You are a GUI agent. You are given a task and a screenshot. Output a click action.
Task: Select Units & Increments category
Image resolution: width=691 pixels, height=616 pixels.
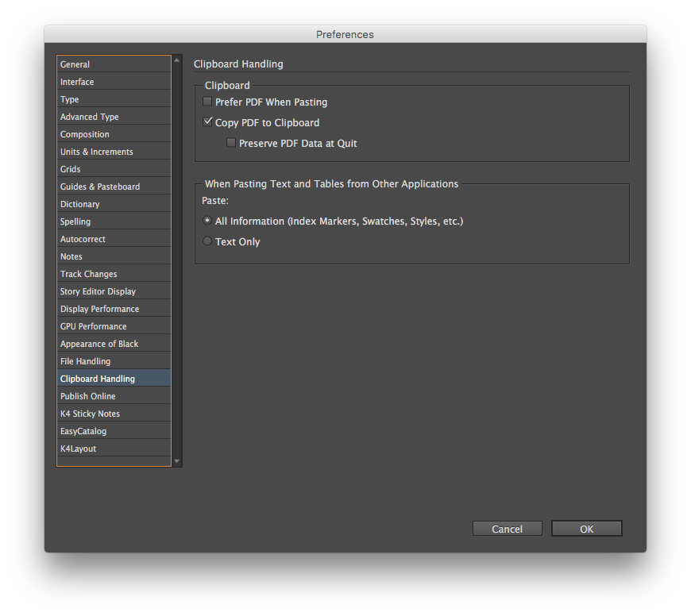pos(114,152)
